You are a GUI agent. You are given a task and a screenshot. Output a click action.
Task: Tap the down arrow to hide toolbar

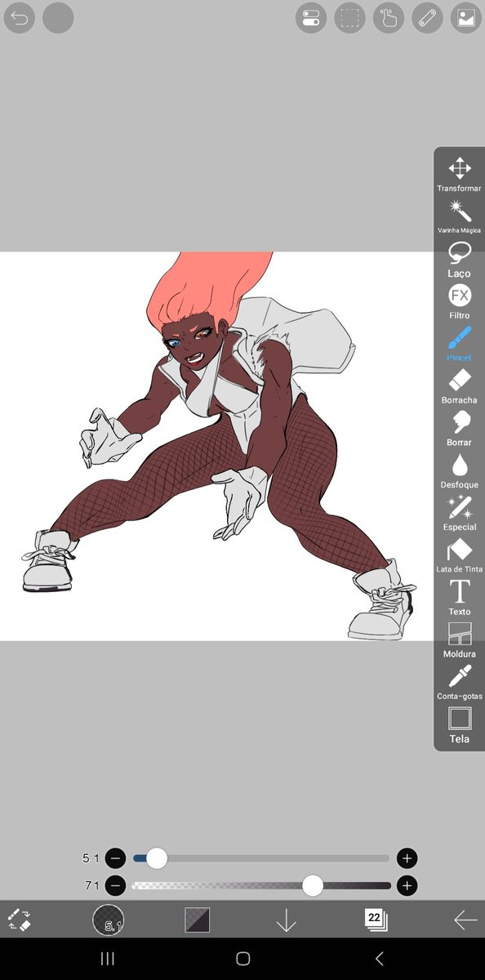[286, 920]
